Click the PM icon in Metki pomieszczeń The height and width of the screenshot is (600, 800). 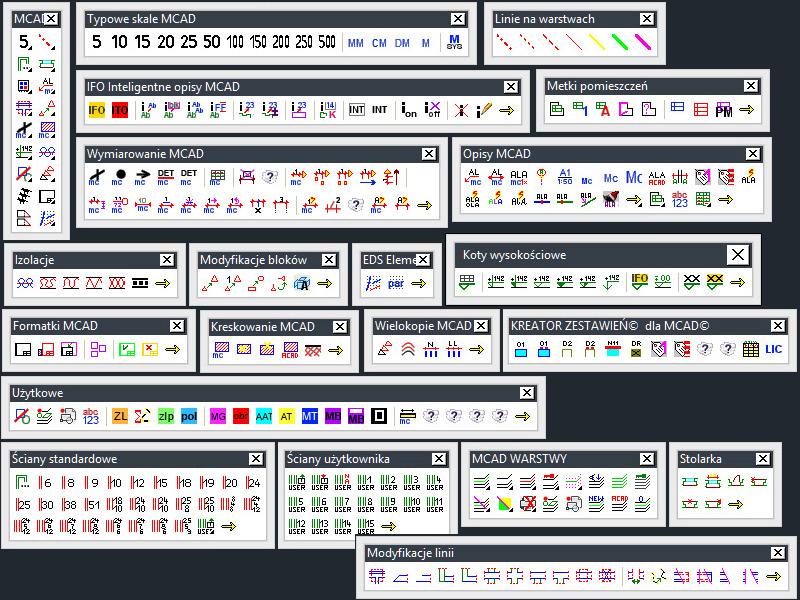[x=724, y=110]
